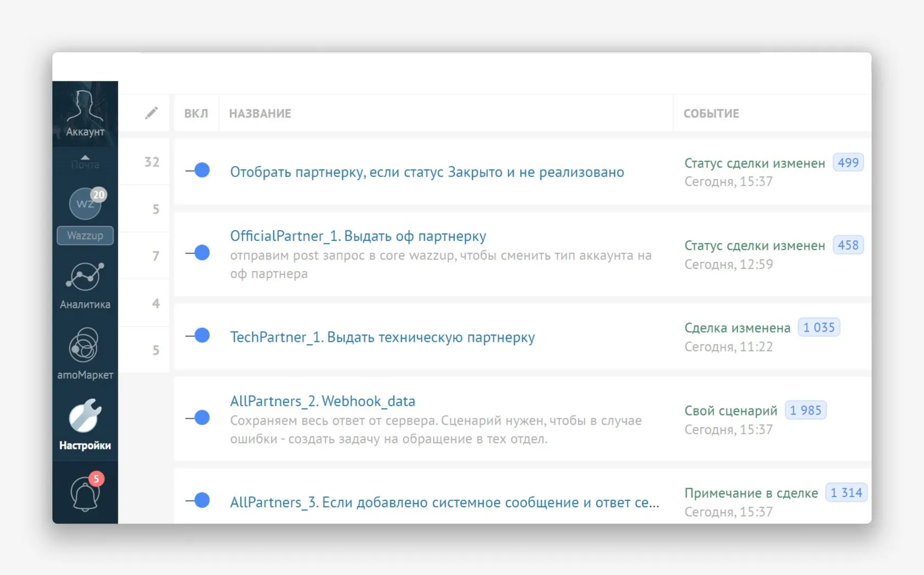924x575 pixels.
Task: Toggle the 'Отобрать партнерку' scenario switch
Action: click(199, 170)
